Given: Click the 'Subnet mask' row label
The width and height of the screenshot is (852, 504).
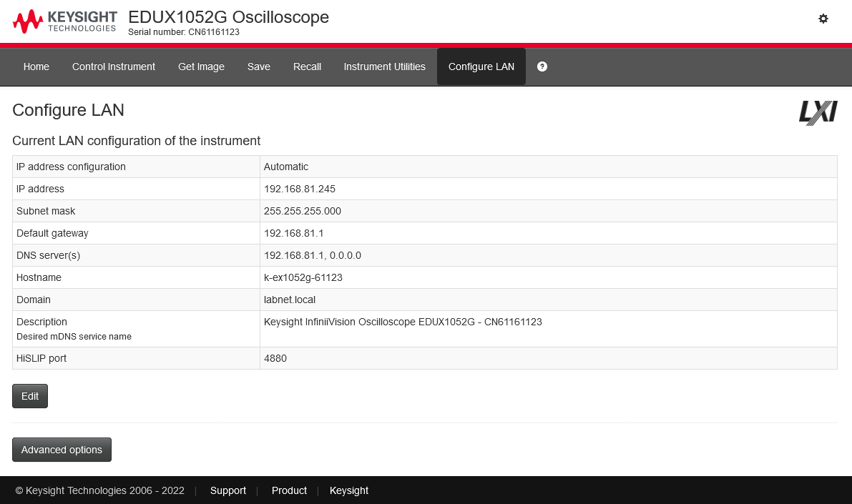Looking at the screenshot, I should (x=46, y=212).
